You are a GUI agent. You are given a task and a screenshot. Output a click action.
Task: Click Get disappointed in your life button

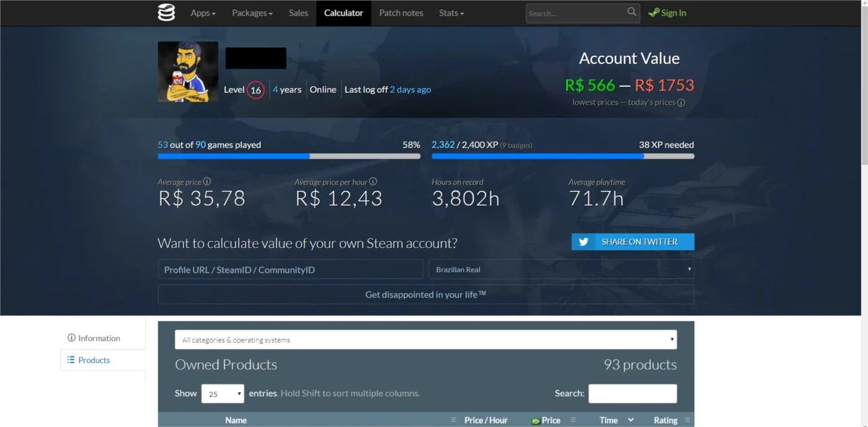[x=426, y=294]
